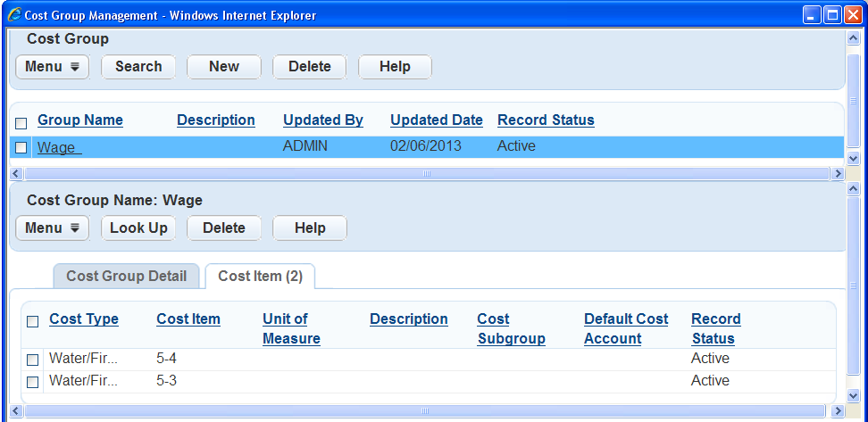Click the top pane scroll-up arrow
Image resolution: width=868 pixels, height=422 pixels.
click(x=852, y=37)
